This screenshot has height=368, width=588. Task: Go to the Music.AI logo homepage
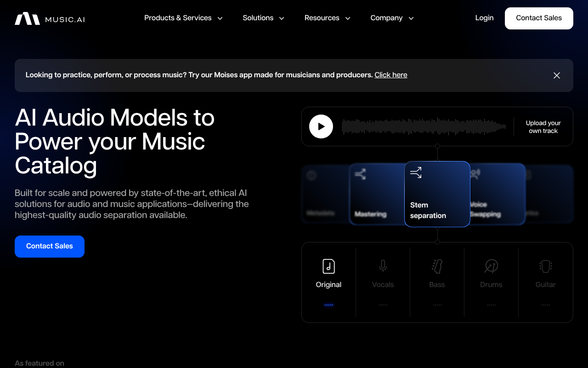(50, 19)
